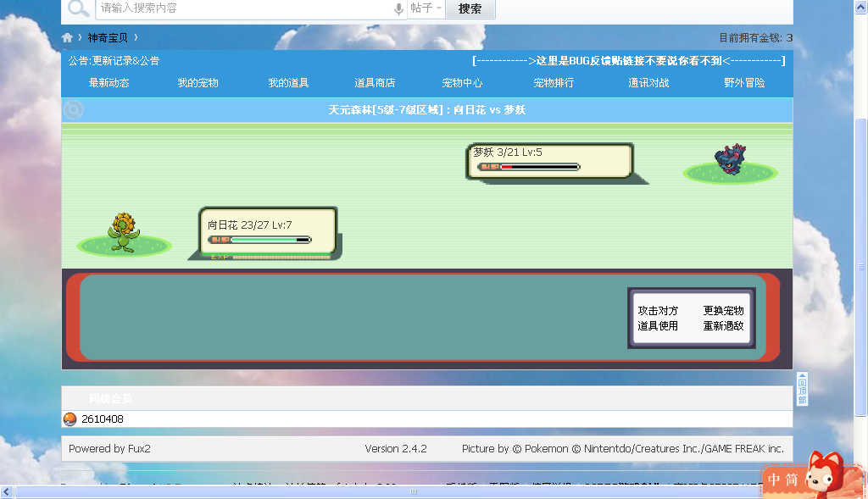868x499 pixels.
Task: Click the 梦妖 HP bar
Action: tap(529, 167)
